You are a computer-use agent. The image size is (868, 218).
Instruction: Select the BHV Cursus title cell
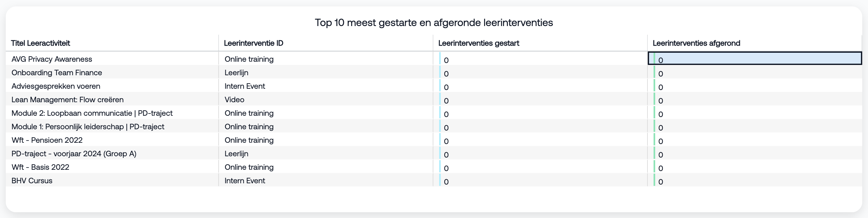[32, 181]
